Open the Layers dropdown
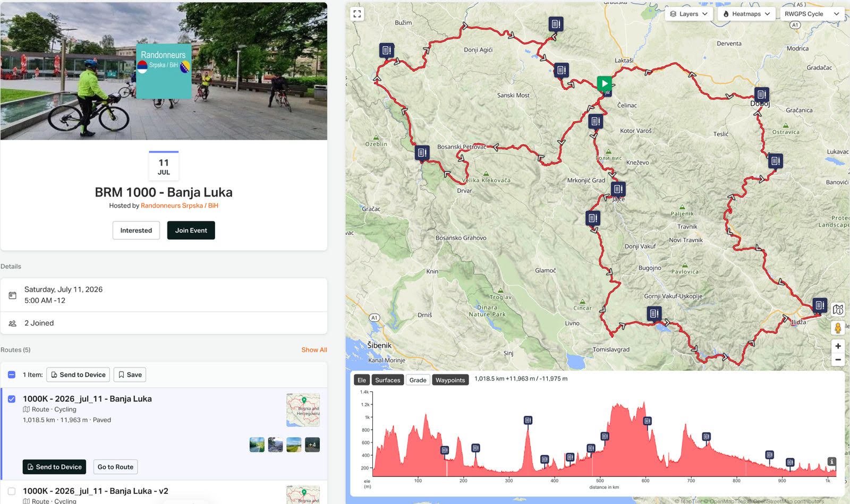Screen dimensions: 850x504 click(x=688, y=14)
